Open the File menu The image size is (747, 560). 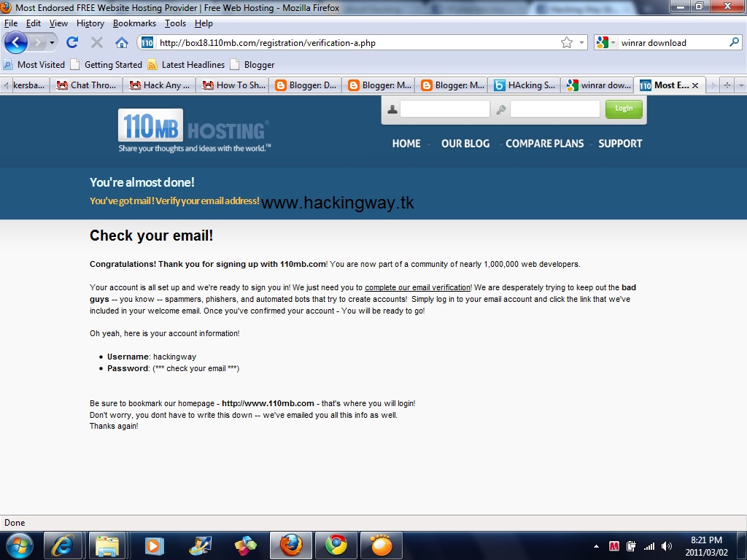11,23
